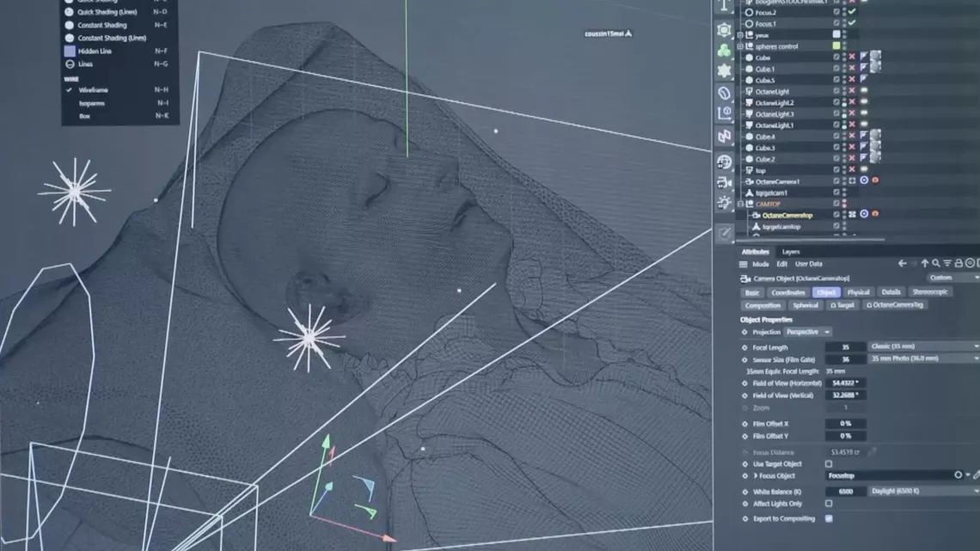Click the yeux layer color swatch

click(836, 34)
